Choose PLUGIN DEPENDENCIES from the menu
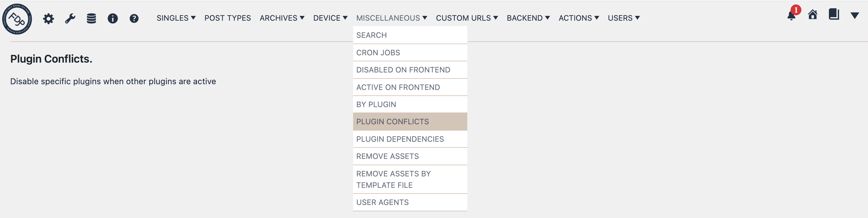Image resolution: width=868 pixels, height=218 pixels. click(x=400, y=139)
